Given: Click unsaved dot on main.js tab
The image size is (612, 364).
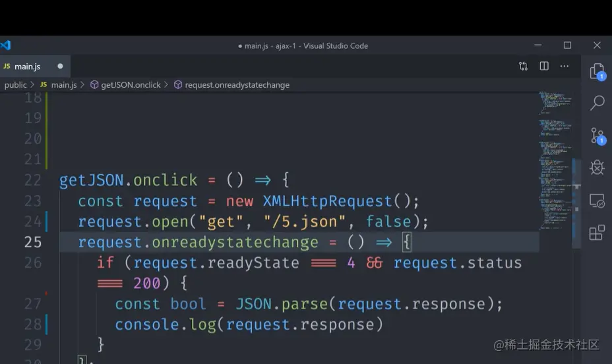Looking at the screenshot, I should tap(60, 66).
